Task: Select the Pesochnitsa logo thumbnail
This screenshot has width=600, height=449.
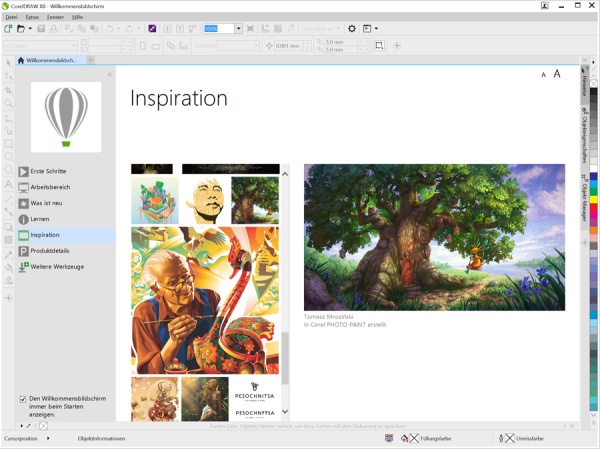Action: (x=255, y=399)
